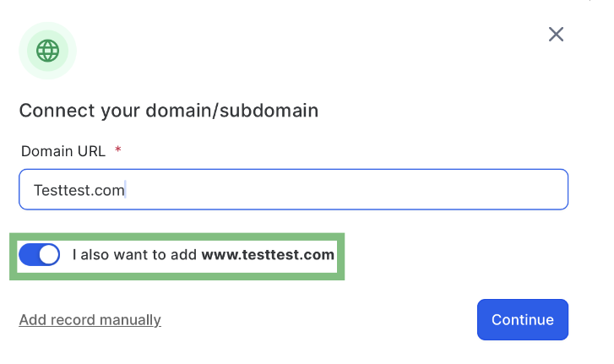The width and height of the screenshot is (614, 364).
Task: Proceed with domain using blue Continue
Action: (x=523, y=320)
